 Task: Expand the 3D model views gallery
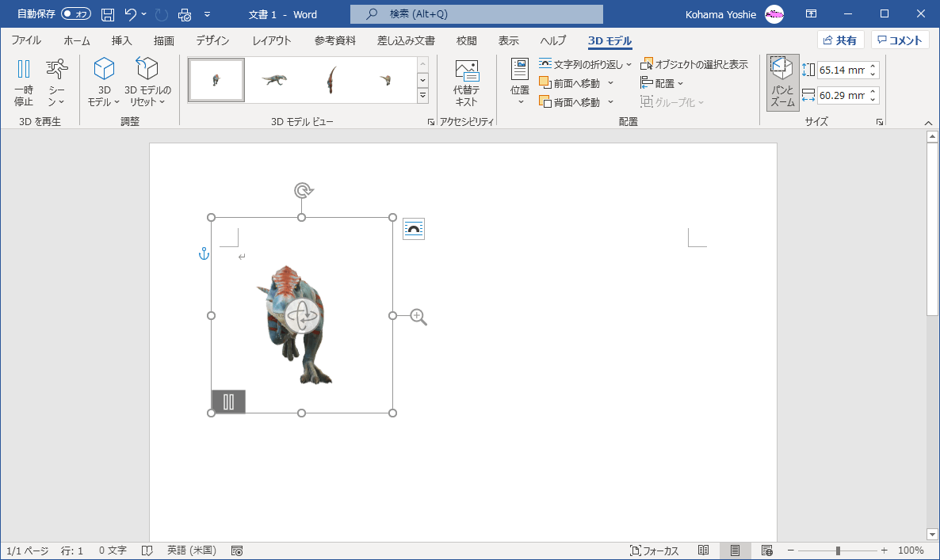(x=422, y=97)
